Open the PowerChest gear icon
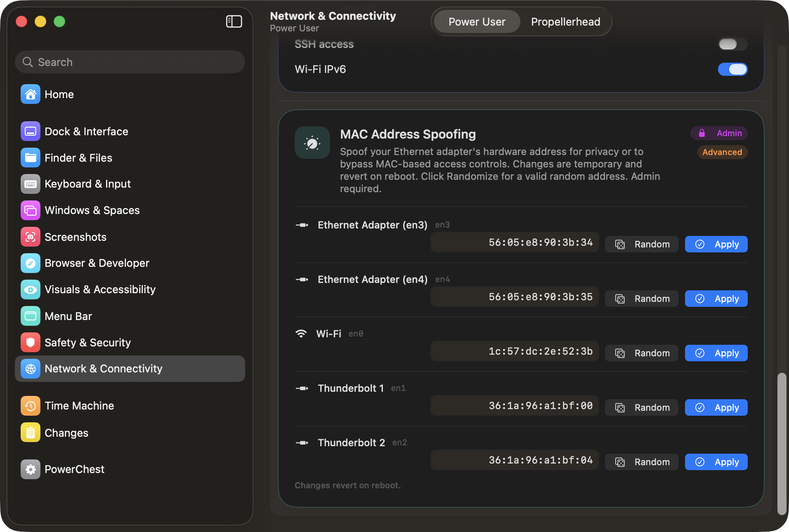Image resolution: width=789 pixels, height=532 pixels. click(30, 469)
